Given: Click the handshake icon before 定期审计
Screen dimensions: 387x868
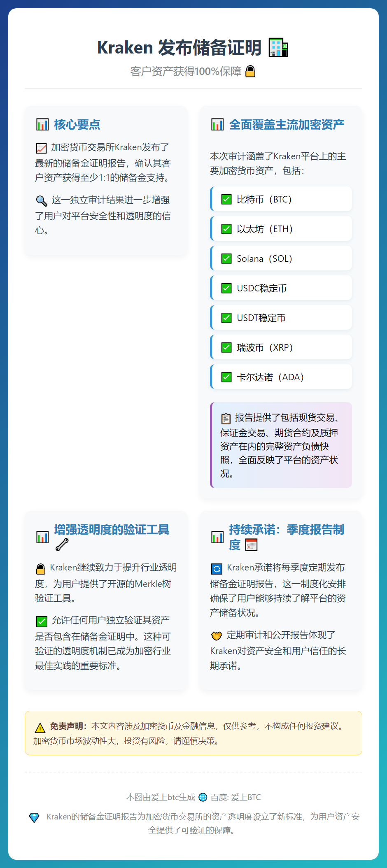Looking at the screenshot, I should pos(217,636).
